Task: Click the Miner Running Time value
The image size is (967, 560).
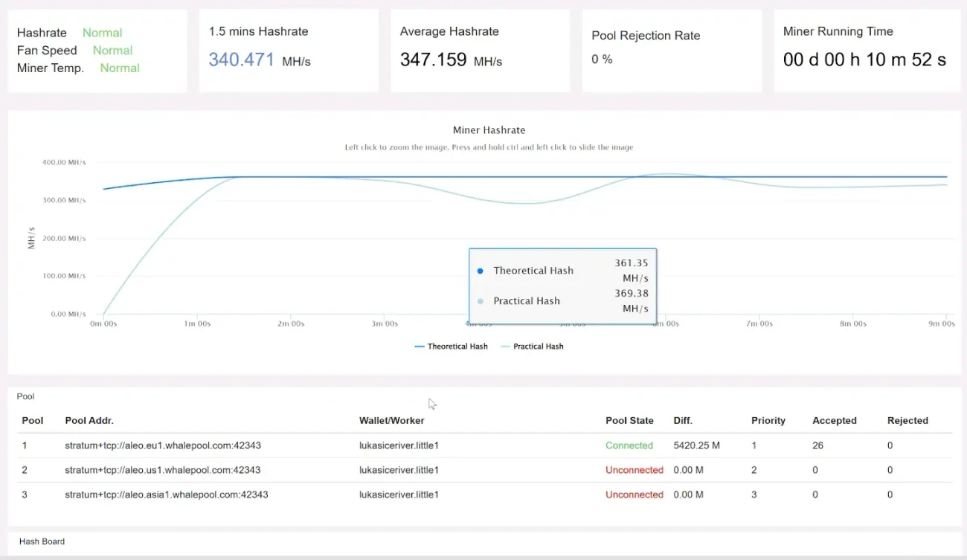Action: click(x=864, y=60)
